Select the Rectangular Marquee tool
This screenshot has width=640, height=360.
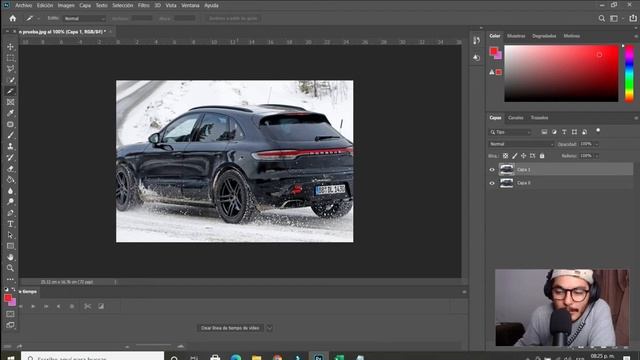(x=10, y=58)
